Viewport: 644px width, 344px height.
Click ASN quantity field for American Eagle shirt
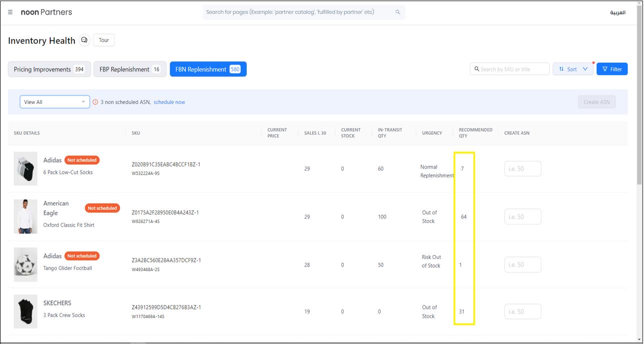pos(522,217)
